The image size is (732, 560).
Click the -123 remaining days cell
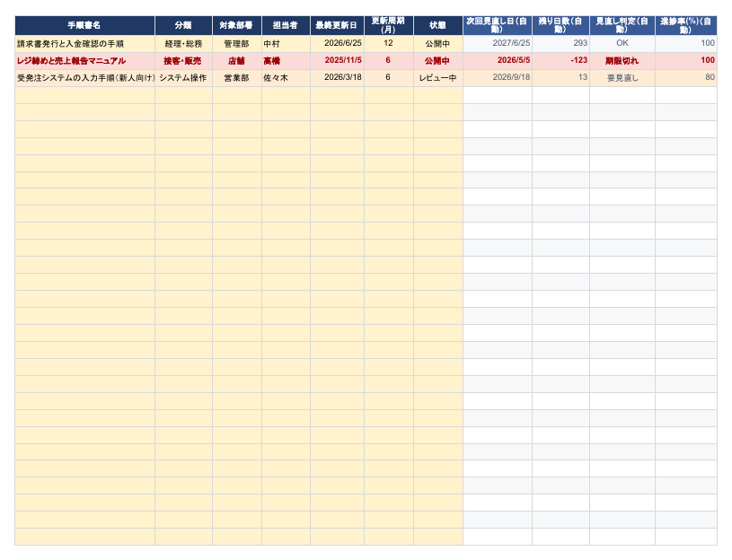pyautogui.click(x=560, y=61)
